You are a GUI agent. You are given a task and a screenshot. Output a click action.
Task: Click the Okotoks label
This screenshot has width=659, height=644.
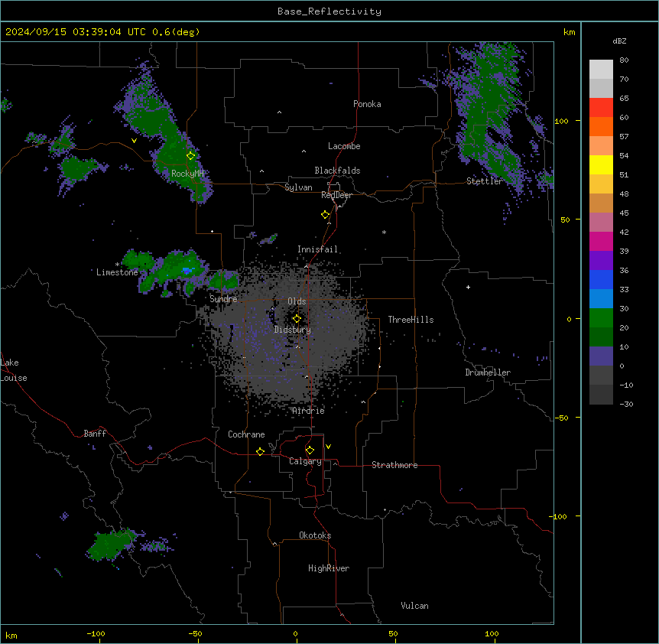pos(315,535)
